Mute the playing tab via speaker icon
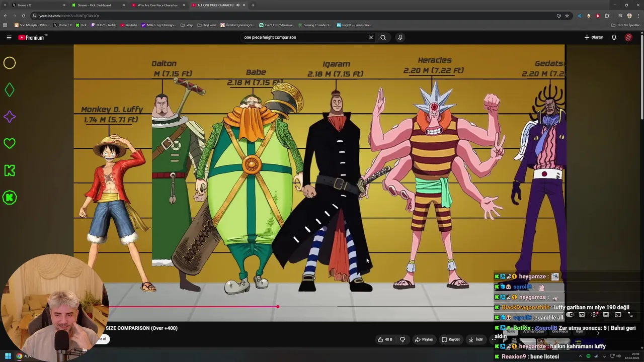Viewport: 644px width, 362px height. click(238, 5)
